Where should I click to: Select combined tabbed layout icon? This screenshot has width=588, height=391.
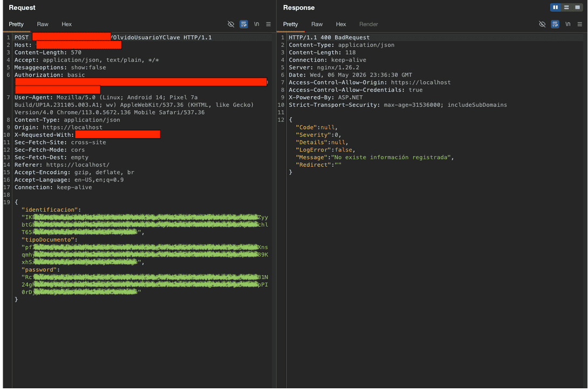577,7
